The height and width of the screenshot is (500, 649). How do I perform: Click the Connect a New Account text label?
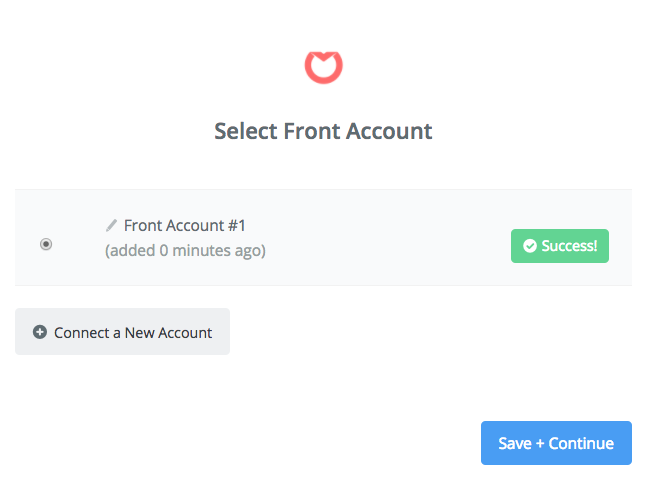(x=133, y=333)
